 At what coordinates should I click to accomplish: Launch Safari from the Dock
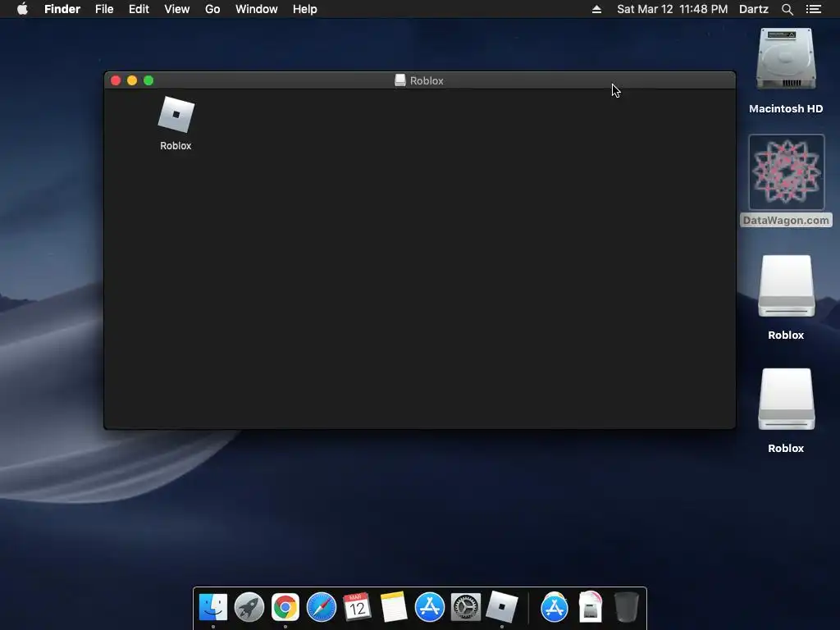coord(321,608)
